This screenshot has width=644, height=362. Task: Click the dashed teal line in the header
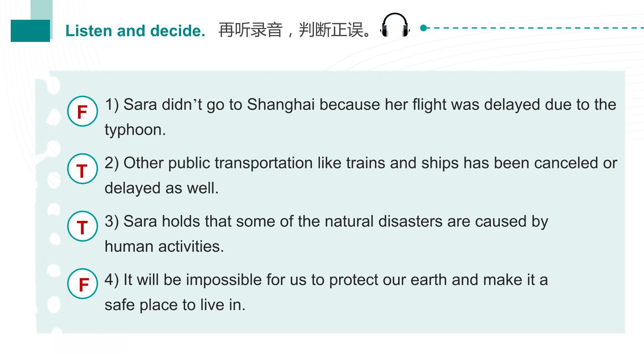(533, 28)
